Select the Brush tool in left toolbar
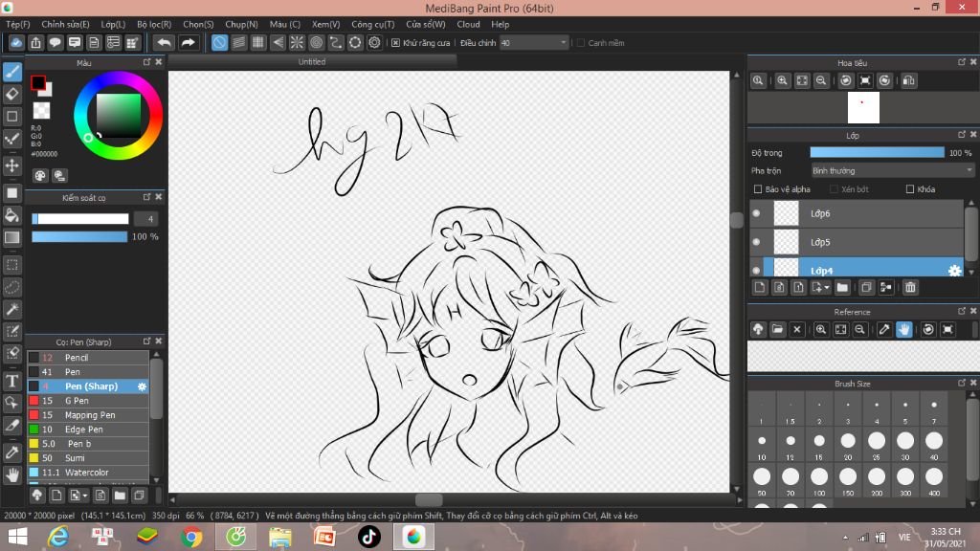This screenshot has height=551, width=980. coord(11,72)
